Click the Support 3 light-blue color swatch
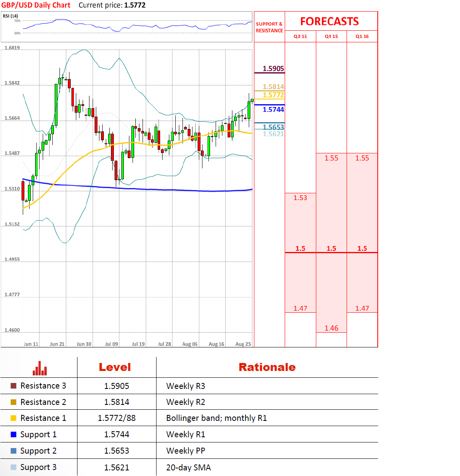460x476 pixels. click(13, 467)
